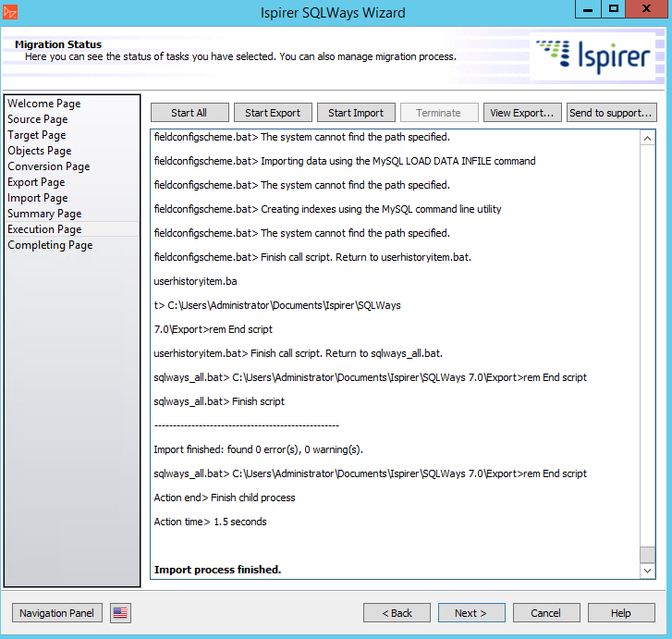Viewport: 672px width, 639px height.
Task: Open the Summary Page step
Action: pos(44,214)
